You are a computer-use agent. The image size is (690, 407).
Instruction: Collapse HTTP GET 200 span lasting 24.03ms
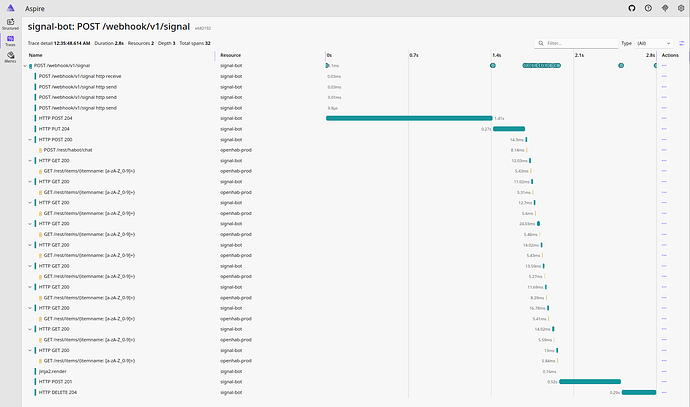coord(30,224)
